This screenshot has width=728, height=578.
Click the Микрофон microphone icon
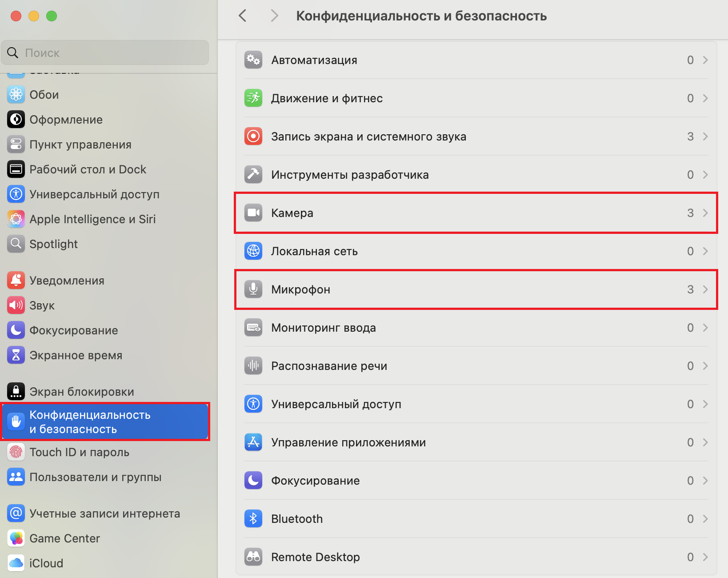253,289
